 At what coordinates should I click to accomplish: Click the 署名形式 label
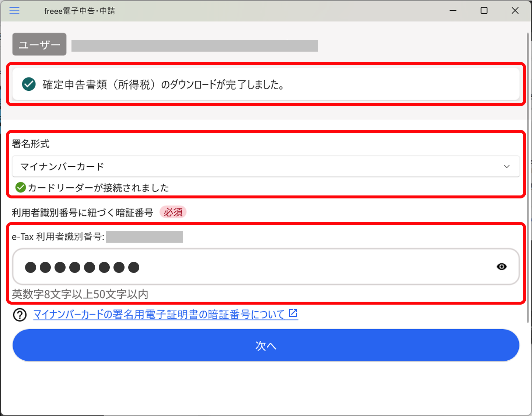31,143
